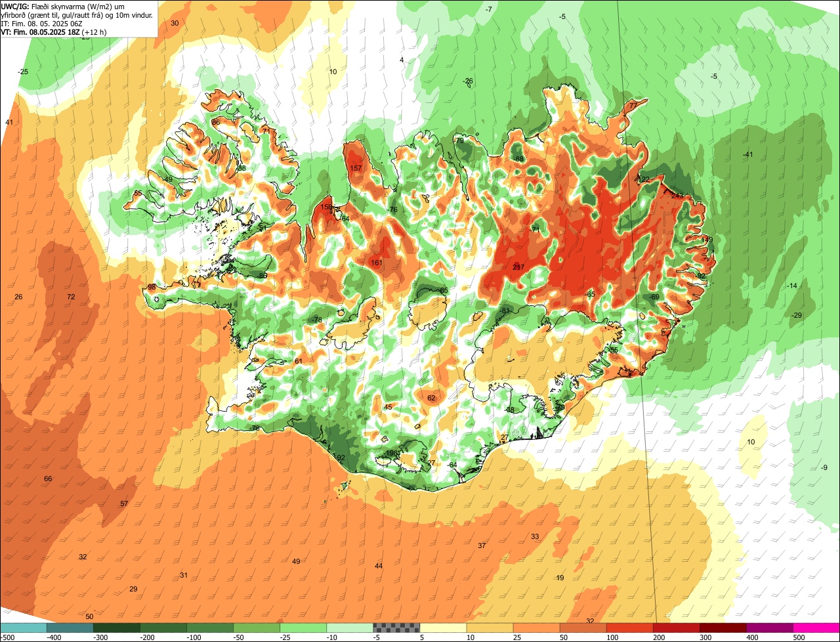Click the map value '62' in south Iceland
The width and height of the screenshot is (840, 642).
tap(431, 398)
